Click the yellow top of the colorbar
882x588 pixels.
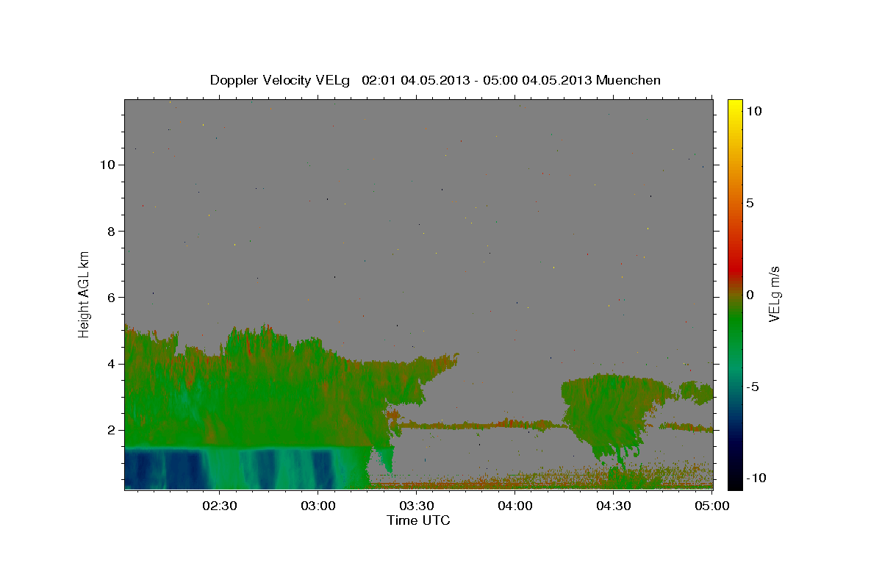[x=734, y=107]
